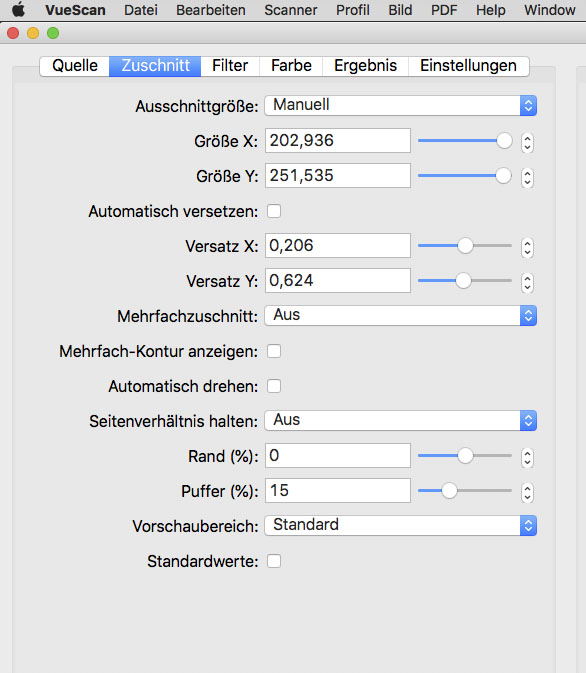Click the Versatz X input field
586x673 pixels.
[x=338, y=246]
